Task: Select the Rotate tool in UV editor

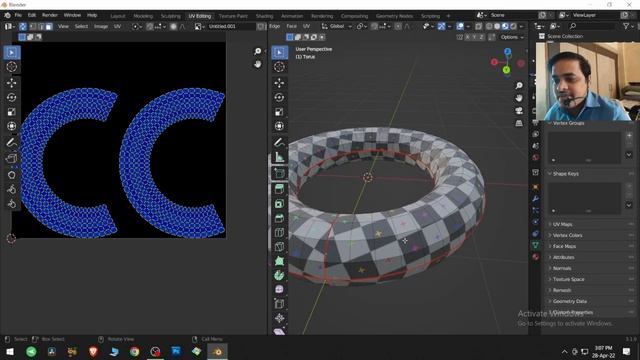Action: 12,97
